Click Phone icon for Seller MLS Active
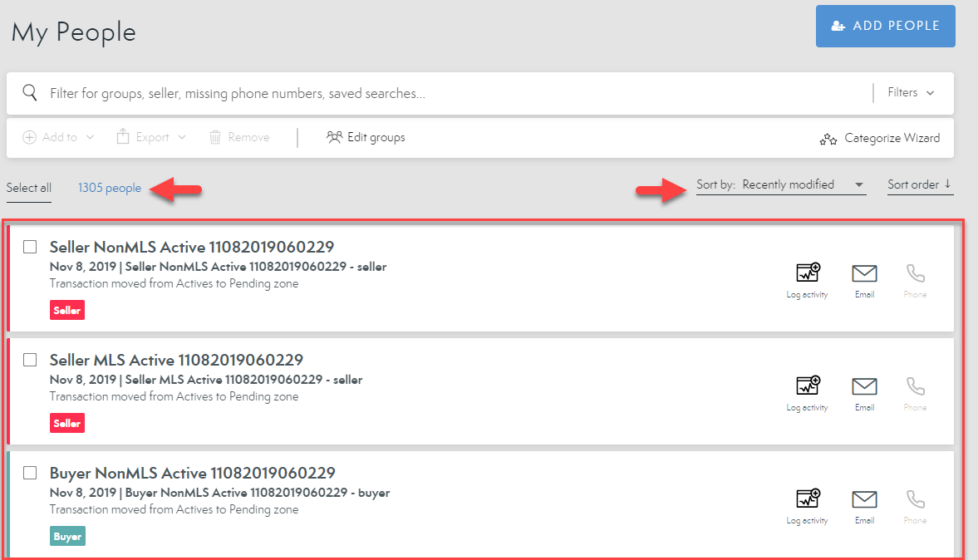978x560 pixels. point(915,386)
